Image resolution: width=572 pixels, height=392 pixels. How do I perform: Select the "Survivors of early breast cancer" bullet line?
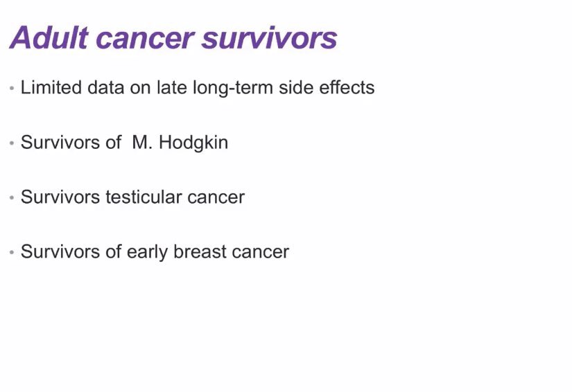point(155,251)
